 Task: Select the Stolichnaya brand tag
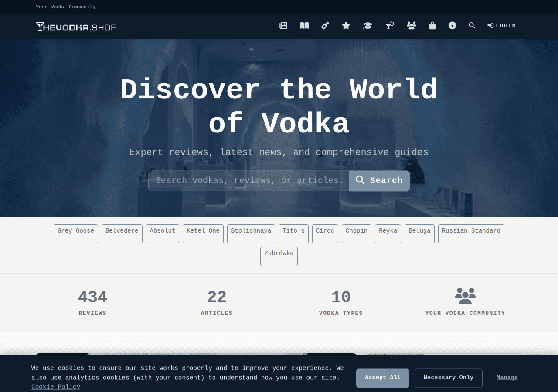tap(251, 234)
